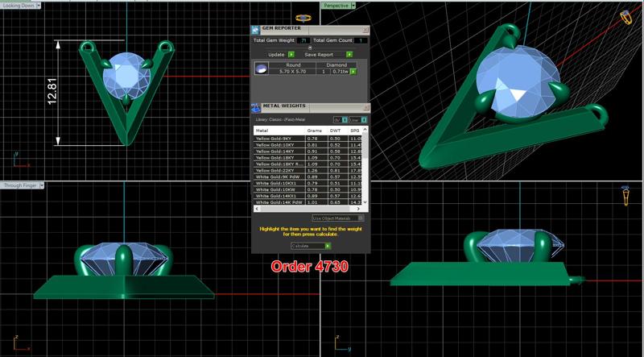
Task: Select the Perspective viewport label
Action: 336,6
